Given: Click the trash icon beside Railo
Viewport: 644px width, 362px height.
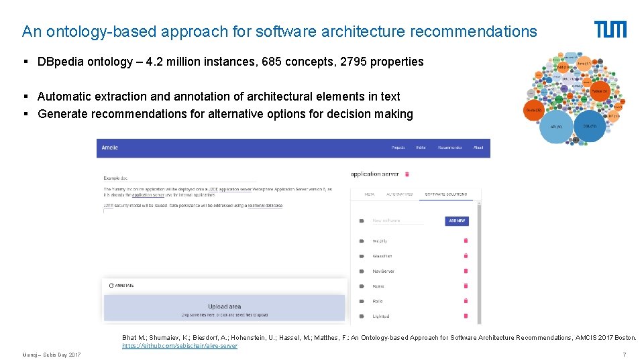Looking at the screenshot, I should pyautogui.click(x=466, y=301).
